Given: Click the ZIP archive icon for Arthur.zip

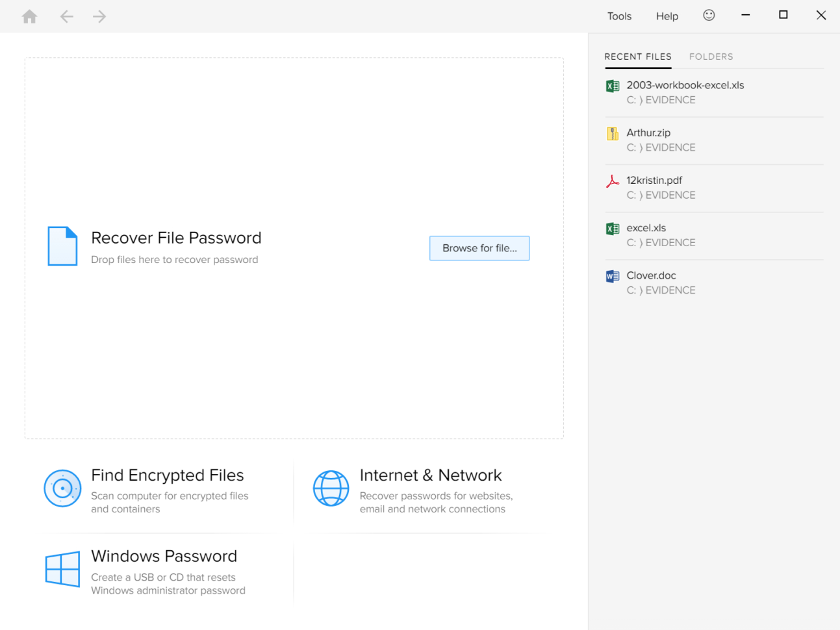Looking at the screenshot, I should pyautogui.click(x=611, y=133).
